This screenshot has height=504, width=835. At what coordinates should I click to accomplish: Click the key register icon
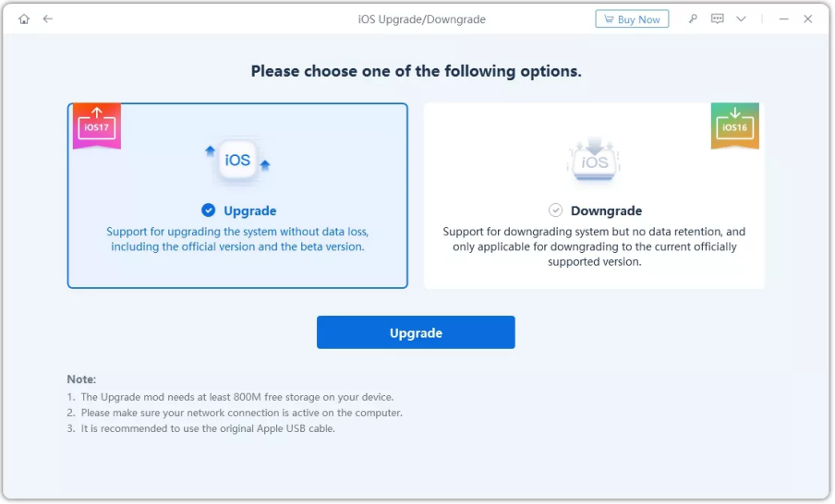click(693, 19)
